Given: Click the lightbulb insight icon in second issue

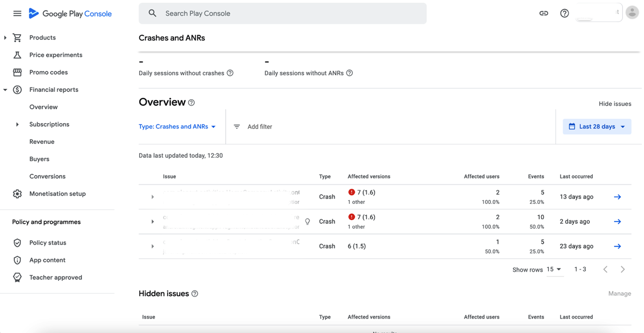Looking at the screenshot, I should coord(308,222).
